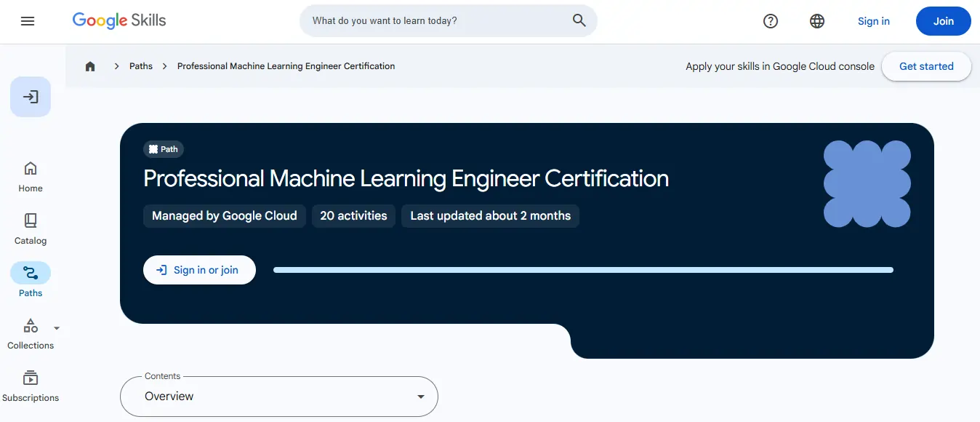Open Collections in the sidebar

(31, 334)
